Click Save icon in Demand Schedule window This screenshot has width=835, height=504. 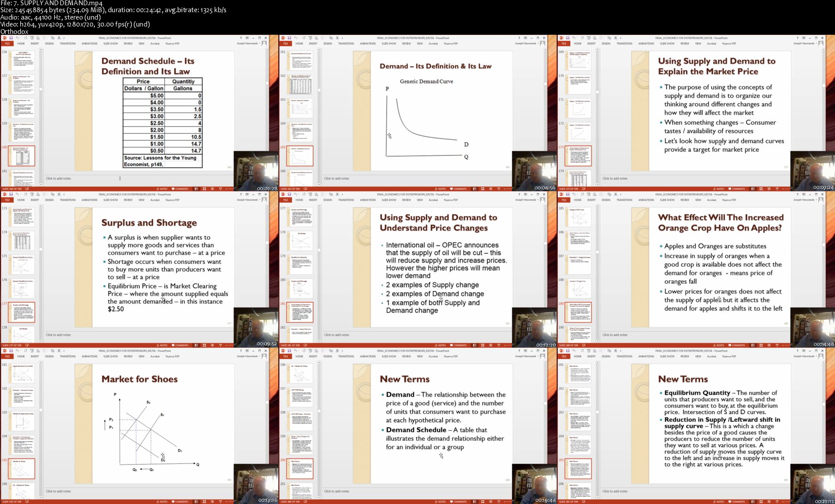pos(11,38)
